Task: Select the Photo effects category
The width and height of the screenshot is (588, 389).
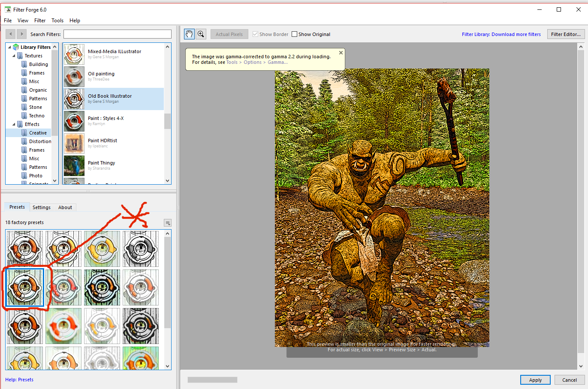Action: 36,176
